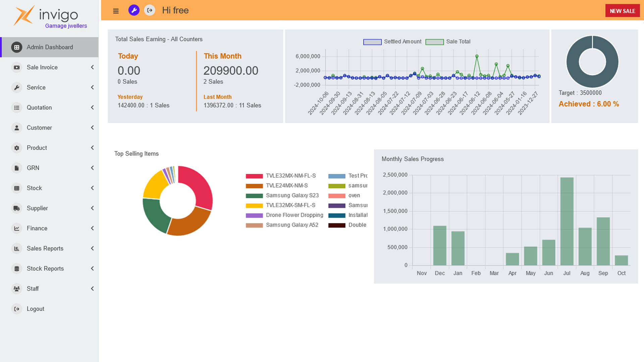Expand the GRN menu chevron
The height and width of the screenshot is (362, 644).
(92, 168)
